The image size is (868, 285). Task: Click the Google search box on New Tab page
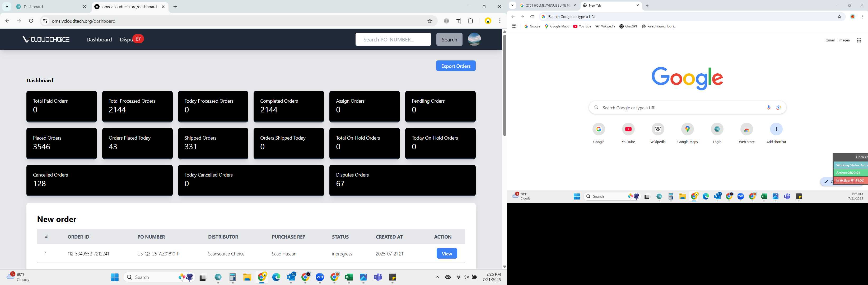tap(687, 108)
